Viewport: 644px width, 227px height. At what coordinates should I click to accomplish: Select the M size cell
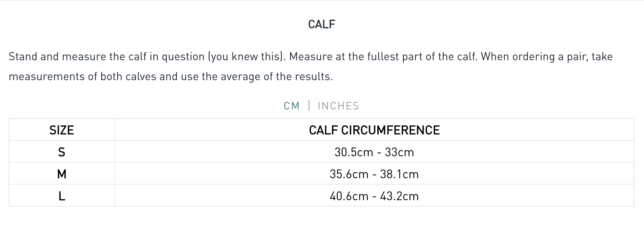click(61, 174)
